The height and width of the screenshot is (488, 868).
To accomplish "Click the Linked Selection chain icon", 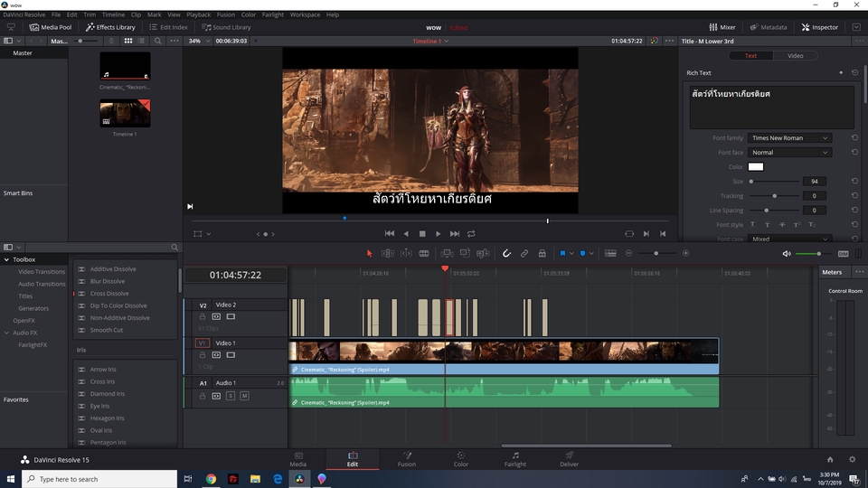I will click(524, 253).
